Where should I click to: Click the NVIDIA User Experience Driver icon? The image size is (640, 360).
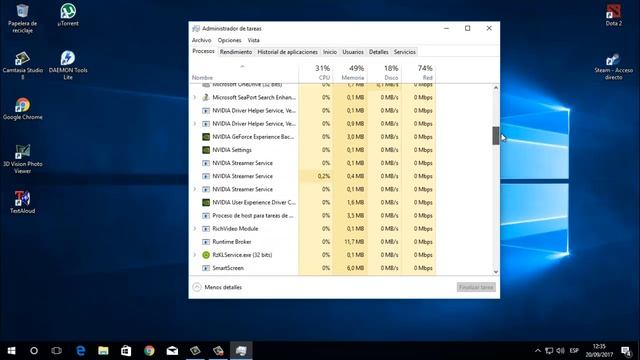[x=206, y=202]
